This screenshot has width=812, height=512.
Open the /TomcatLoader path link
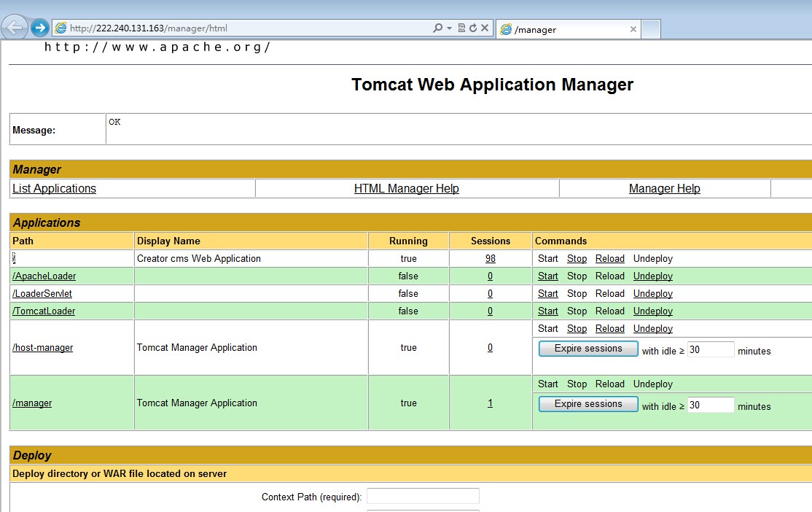click(44, 311)
